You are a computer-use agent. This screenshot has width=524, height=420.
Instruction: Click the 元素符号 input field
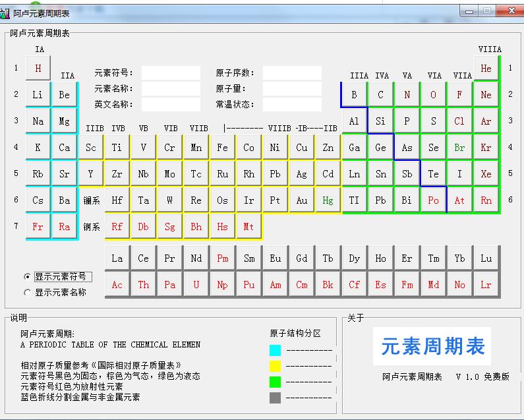[171, 73]
